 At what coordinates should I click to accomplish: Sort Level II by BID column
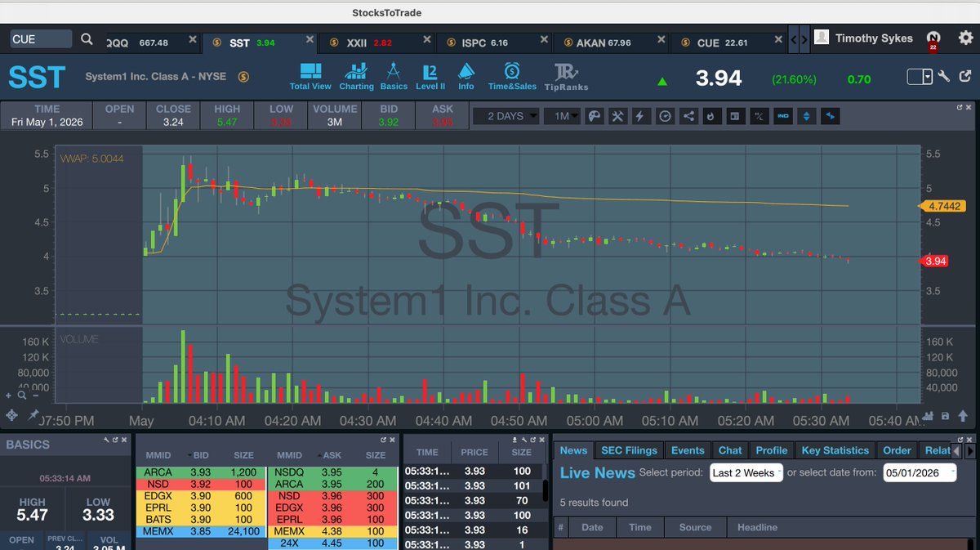click(200, 454)
